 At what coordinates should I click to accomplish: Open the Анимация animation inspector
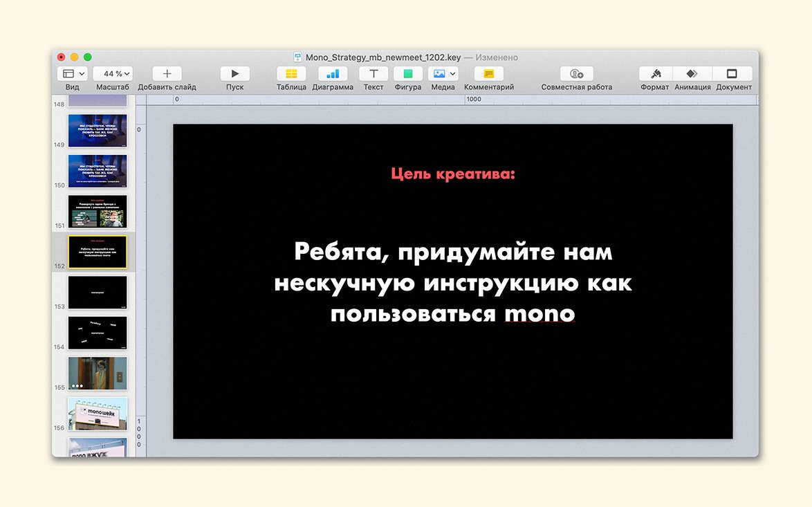692,73
